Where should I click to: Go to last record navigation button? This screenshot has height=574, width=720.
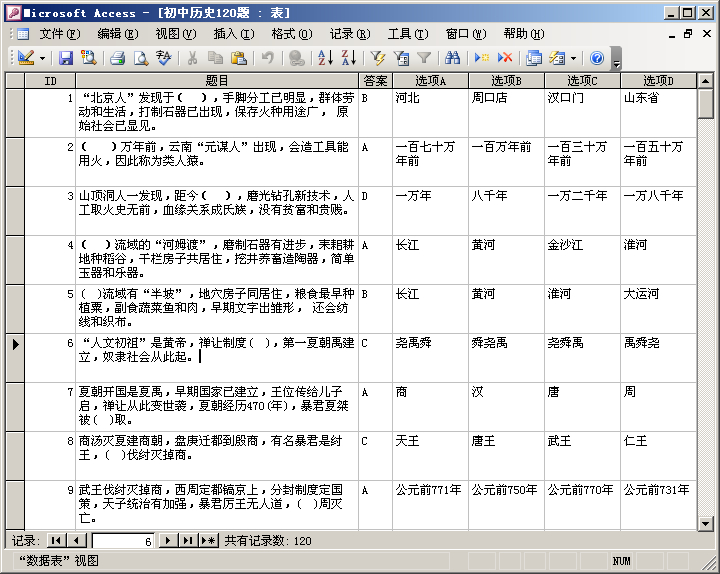pyautogui.click(x=188, y=540)
